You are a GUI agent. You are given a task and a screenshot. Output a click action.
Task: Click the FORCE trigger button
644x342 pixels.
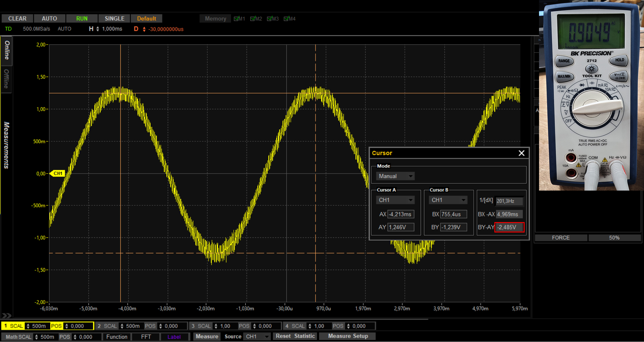(561, 238)
